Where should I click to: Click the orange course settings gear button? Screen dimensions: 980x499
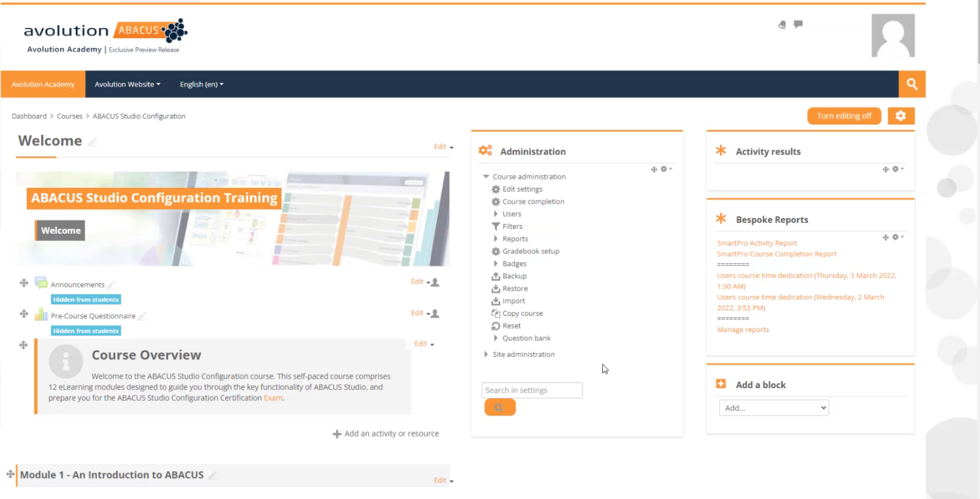pos(901,116)
